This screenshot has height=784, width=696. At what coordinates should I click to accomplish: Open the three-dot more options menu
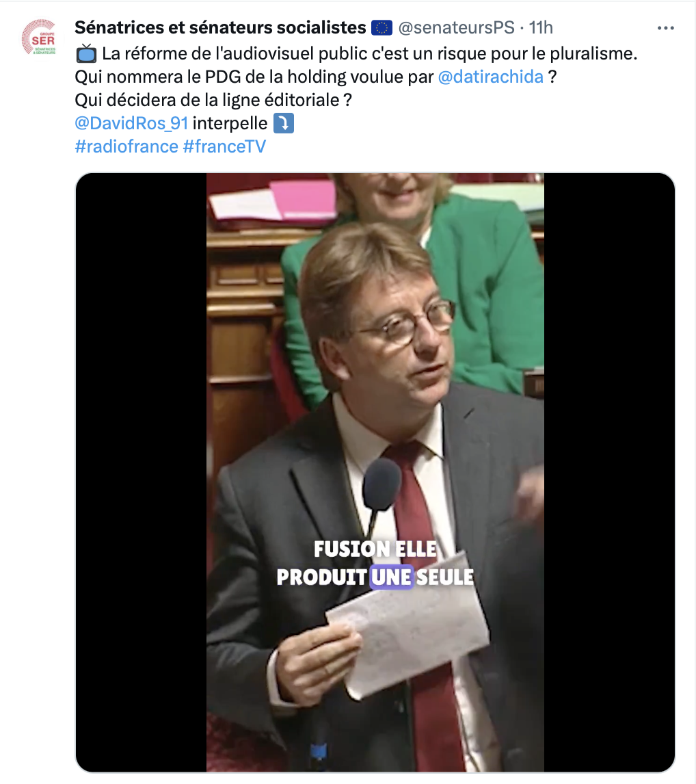665,28
